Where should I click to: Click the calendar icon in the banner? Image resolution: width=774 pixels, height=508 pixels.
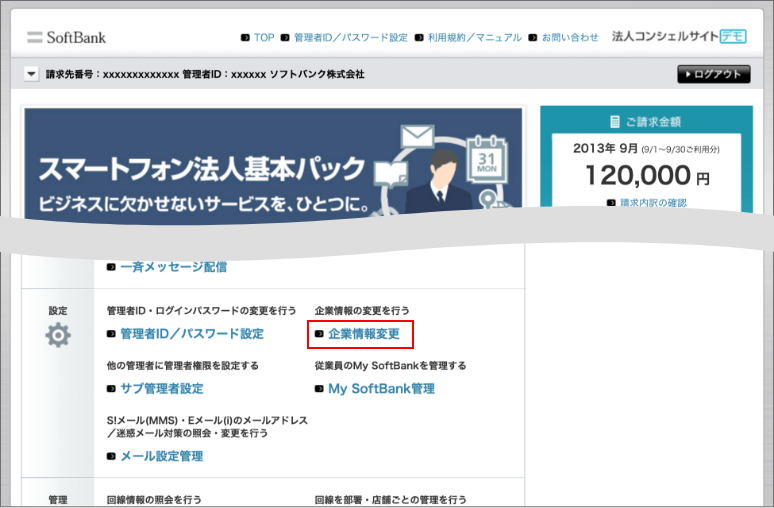[488, 161]
